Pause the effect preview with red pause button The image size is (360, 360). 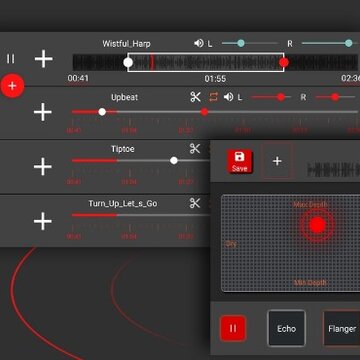point(233,329)
